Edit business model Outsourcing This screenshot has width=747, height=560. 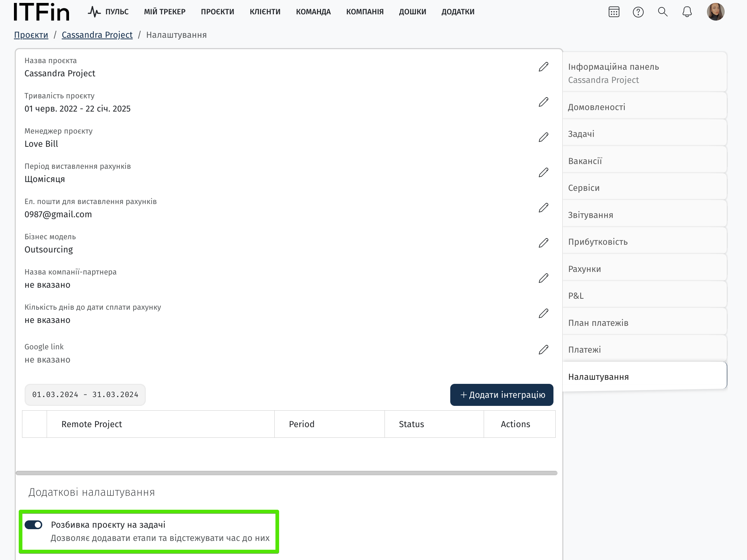pyautogui.click(x=544, y=243)
